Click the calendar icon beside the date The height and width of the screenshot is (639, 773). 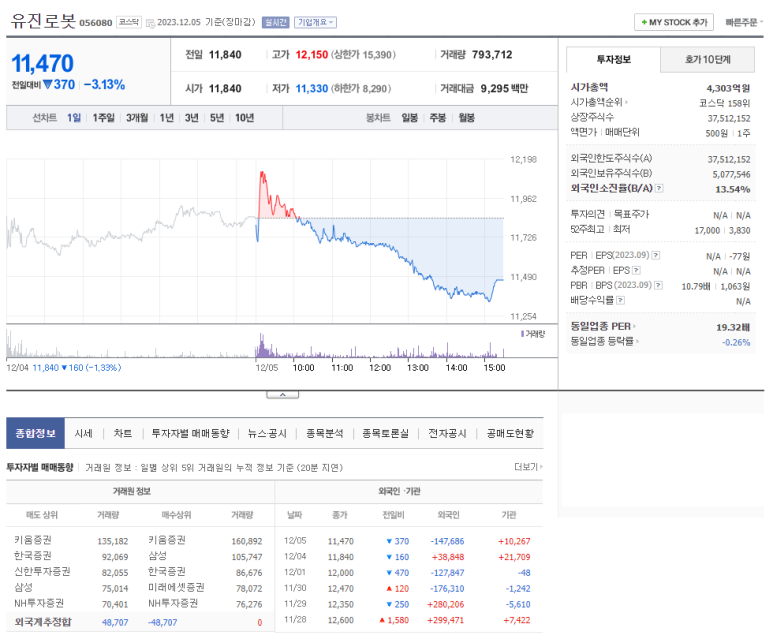tap(150, 23)
